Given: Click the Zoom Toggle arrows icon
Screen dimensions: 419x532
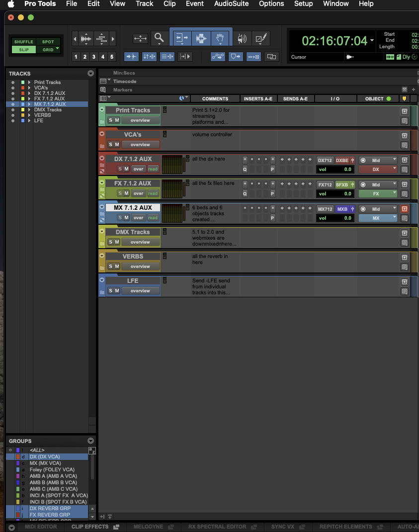Looking at the screenshot, I should coord(140,38).
